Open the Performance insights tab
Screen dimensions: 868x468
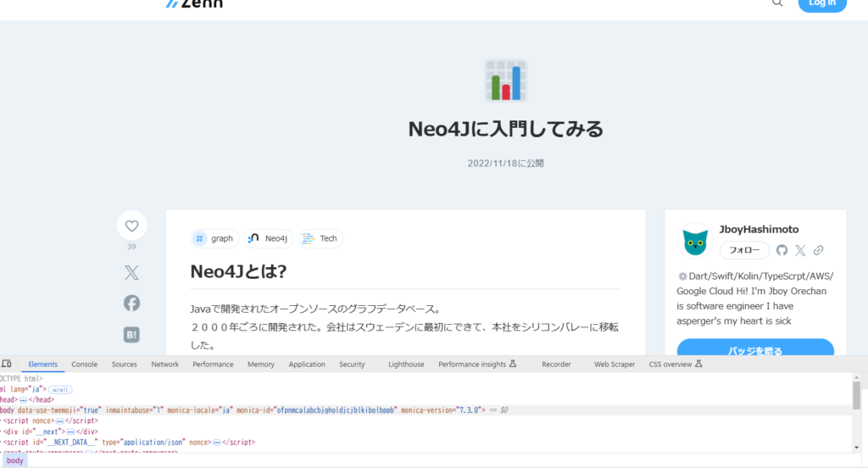[477, 365]
